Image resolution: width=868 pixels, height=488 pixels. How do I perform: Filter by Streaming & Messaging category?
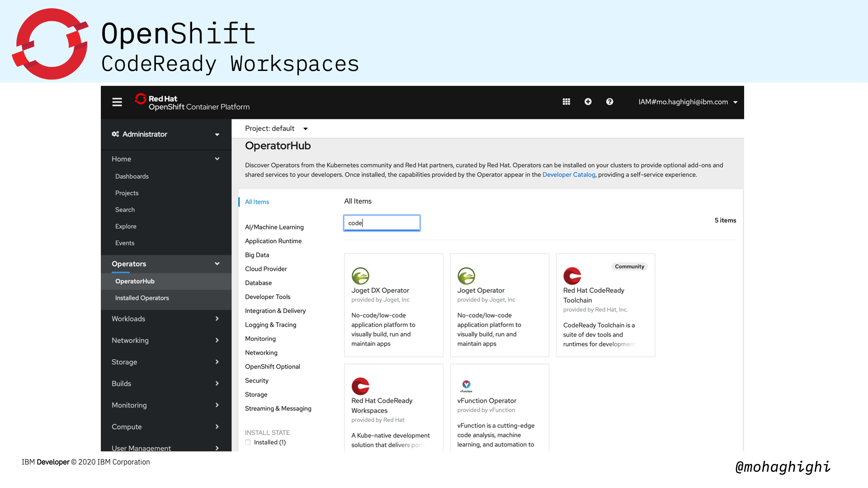(278, 408)
